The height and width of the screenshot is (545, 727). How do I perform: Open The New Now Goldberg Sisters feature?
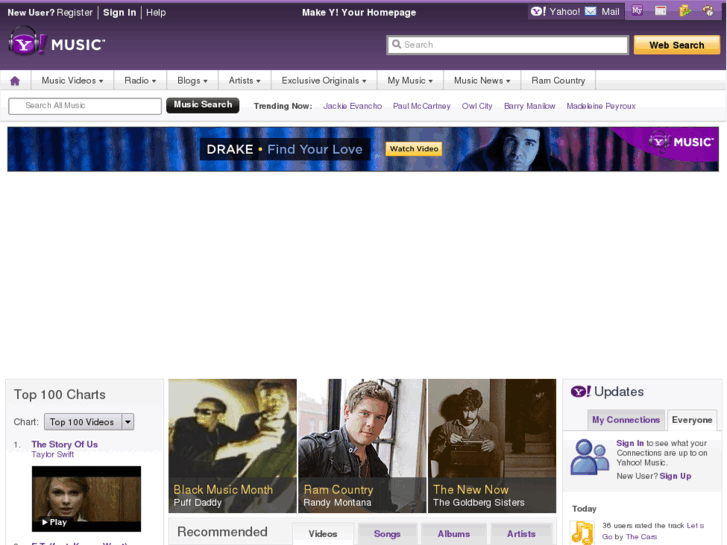coord(492,446)
